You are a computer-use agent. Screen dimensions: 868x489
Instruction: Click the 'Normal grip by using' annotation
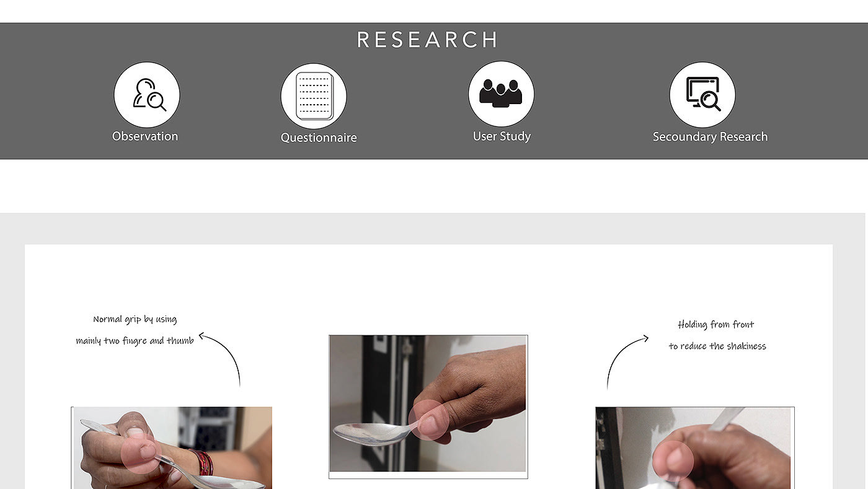(135, 320)
